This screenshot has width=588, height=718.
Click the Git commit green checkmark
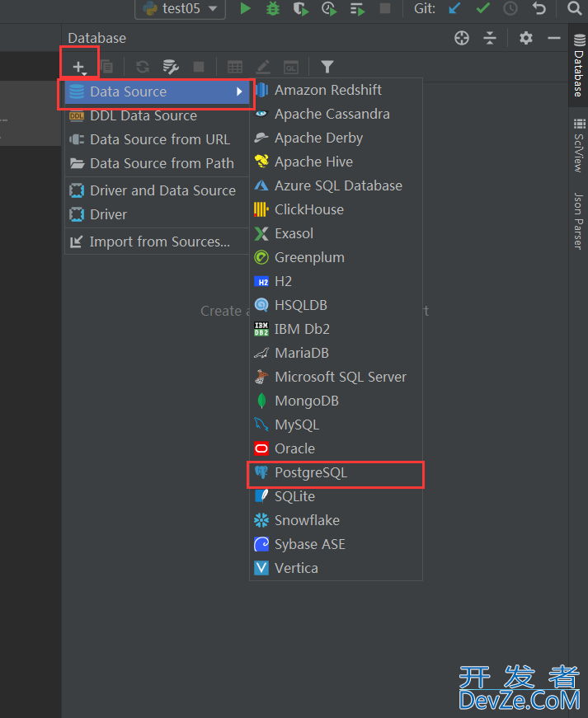coord(482,8)
